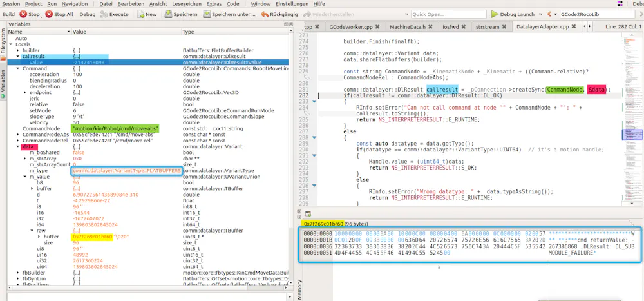The width and height of the screenshot is (644, 301).
Task: Collapse the Command variable node
Action: coord(18,68)
